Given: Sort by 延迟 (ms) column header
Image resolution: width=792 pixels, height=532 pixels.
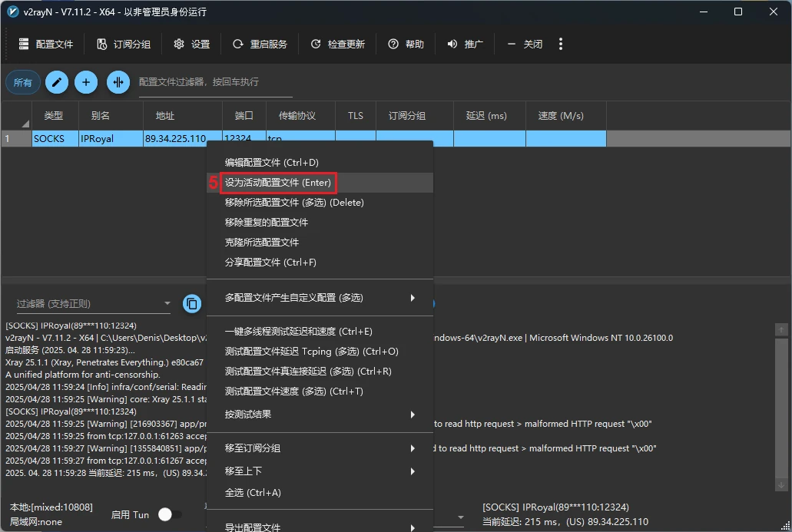Looking at the screenshot, I should pyautogui.click(x=486, y=116).
